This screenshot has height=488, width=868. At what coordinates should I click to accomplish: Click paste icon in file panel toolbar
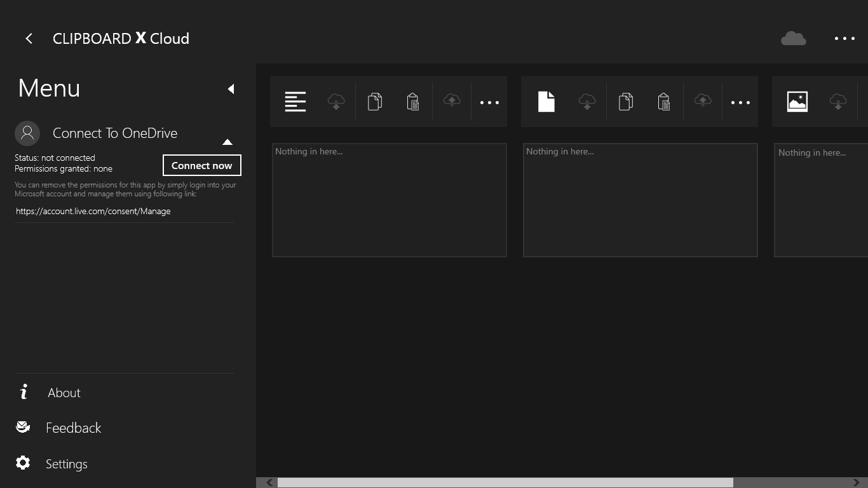click(x=664, y=102)
